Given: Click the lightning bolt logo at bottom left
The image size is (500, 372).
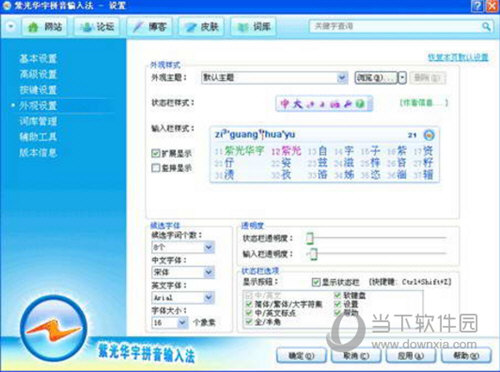Looking at the screenshot, I should coord(54,329).
